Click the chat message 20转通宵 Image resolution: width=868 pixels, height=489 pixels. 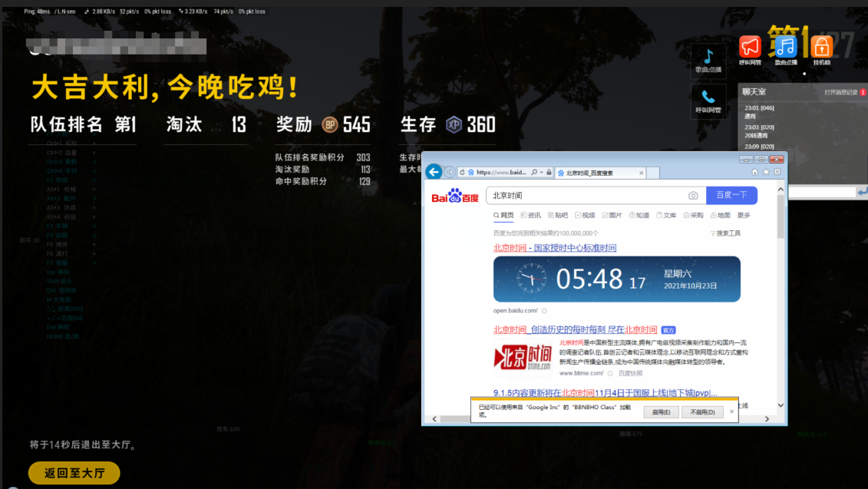(x=756, y=136)
